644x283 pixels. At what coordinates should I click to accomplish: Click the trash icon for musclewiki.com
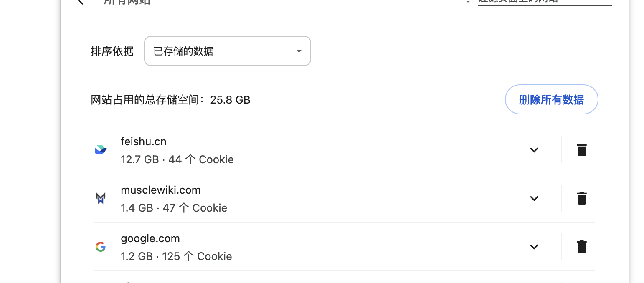tap(581, 198)
